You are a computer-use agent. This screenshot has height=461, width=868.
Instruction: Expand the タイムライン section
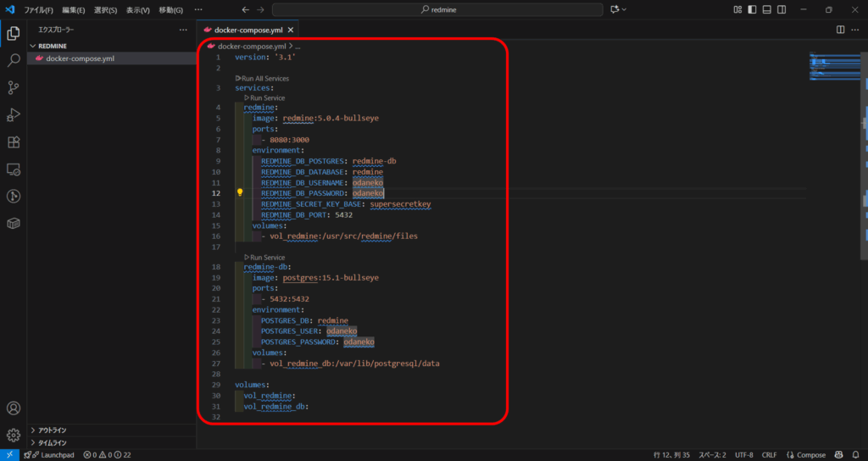point(53,442)
